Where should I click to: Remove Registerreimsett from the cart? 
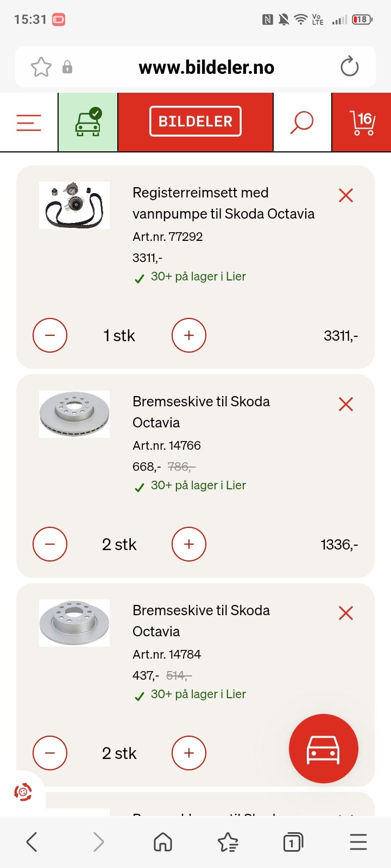coord(346,195)
